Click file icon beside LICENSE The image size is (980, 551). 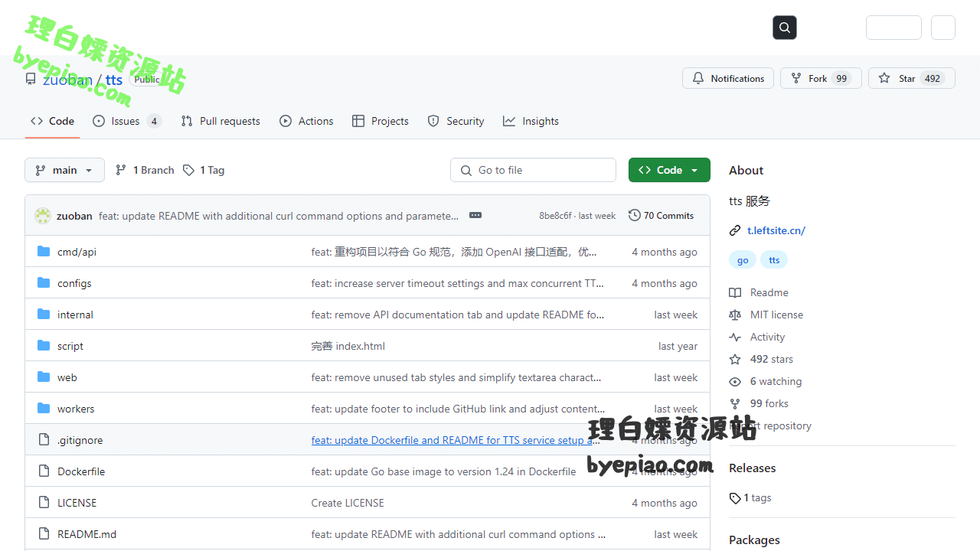[44, 503]
